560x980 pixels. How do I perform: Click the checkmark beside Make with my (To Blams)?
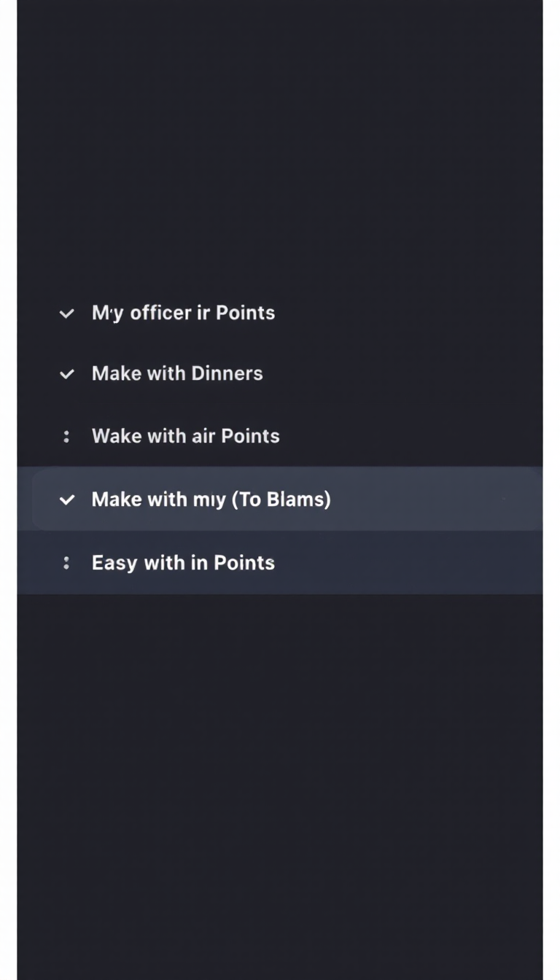pyautogui.click(x=66, y=499)
